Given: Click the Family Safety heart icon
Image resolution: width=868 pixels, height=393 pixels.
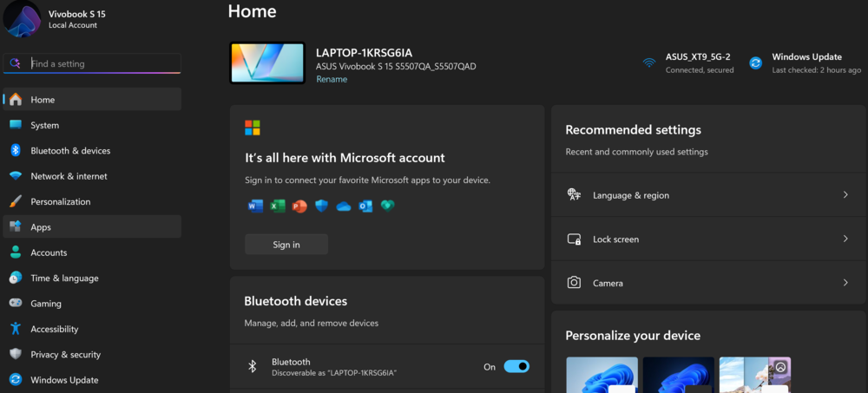Looking at the screenshot, I should tap(387, 206).
